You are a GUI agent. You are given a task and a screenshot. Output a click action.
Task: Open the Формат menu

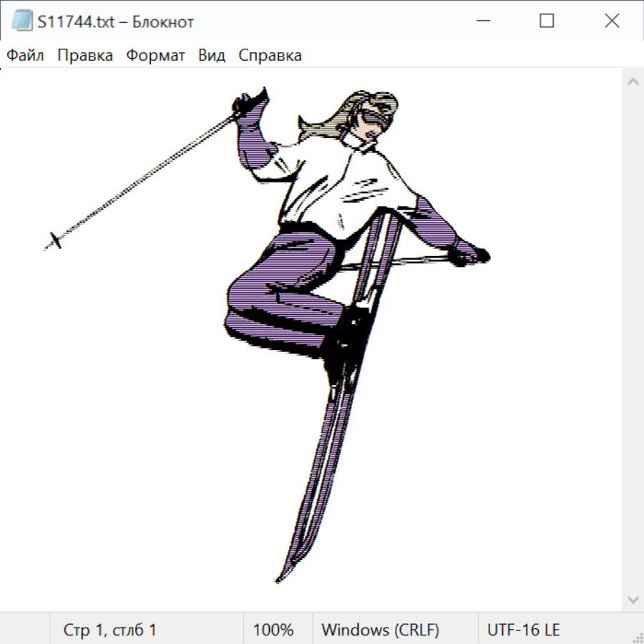(155, 56)
